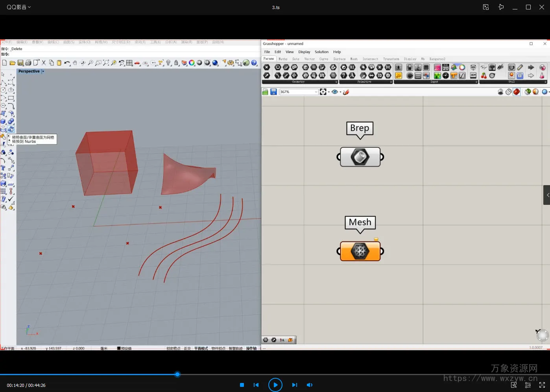
Task: Enter fullscreen mode in the player
Action: click(542, 385)
